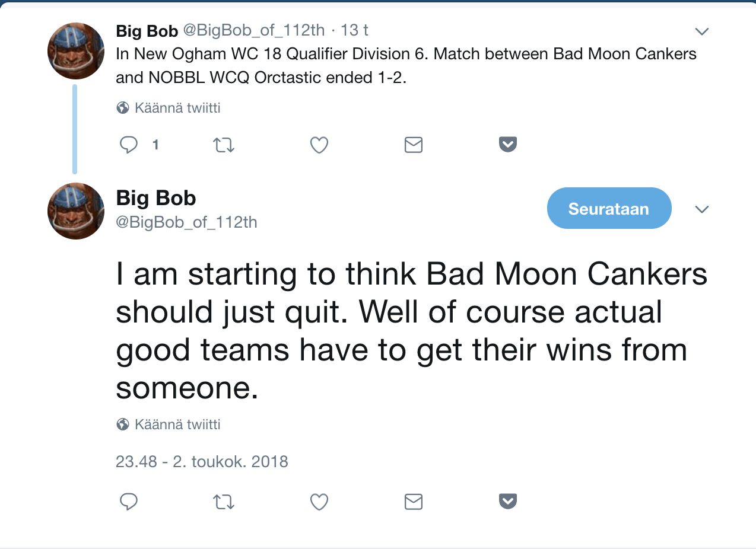This screenshot has width=756, height=549.
Task: Like the first tweet
Action: click(x=319, y=145)
